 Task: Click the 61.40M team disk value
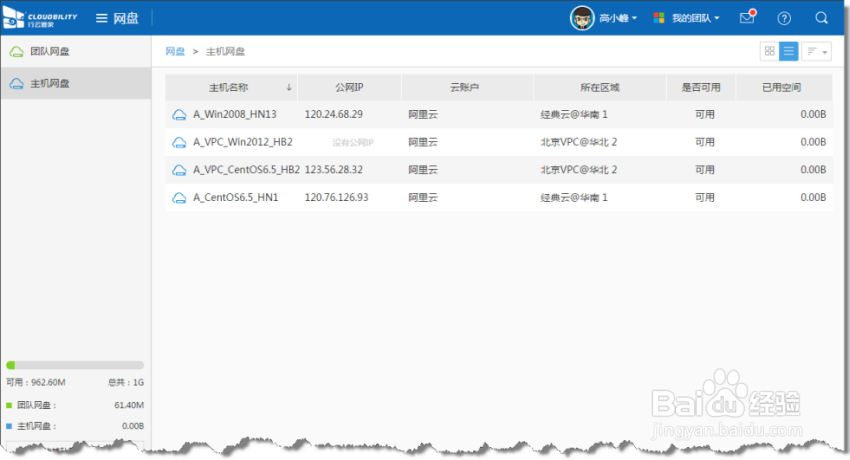click(129, 405)
